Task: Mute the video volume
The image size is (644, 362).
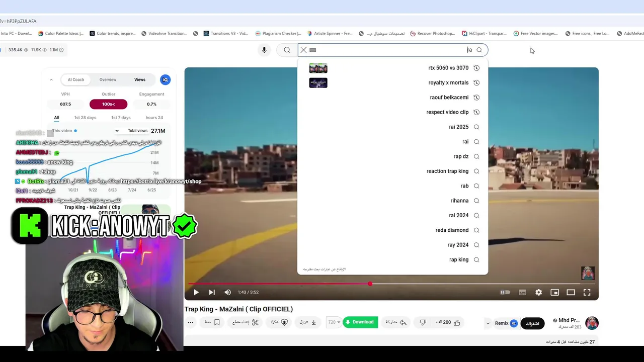Action: click(x=227, y=292)
